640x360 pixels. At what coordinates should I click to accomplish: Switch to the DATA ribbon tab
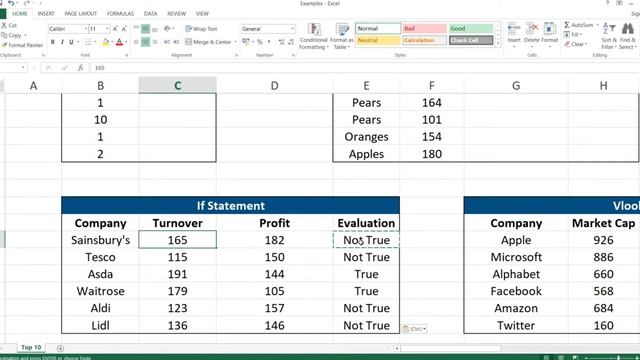(151, 14)
